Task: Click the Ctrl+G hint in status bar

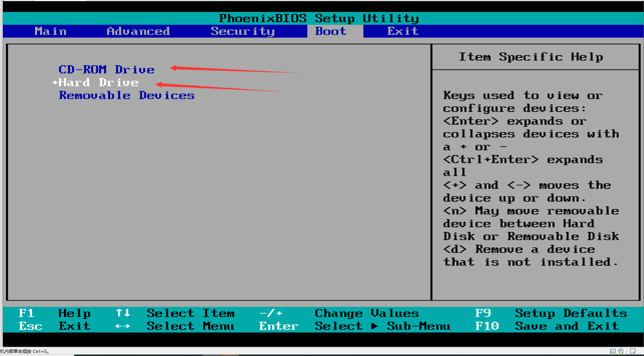Action: pyautogui.click(x=25, y=352)
